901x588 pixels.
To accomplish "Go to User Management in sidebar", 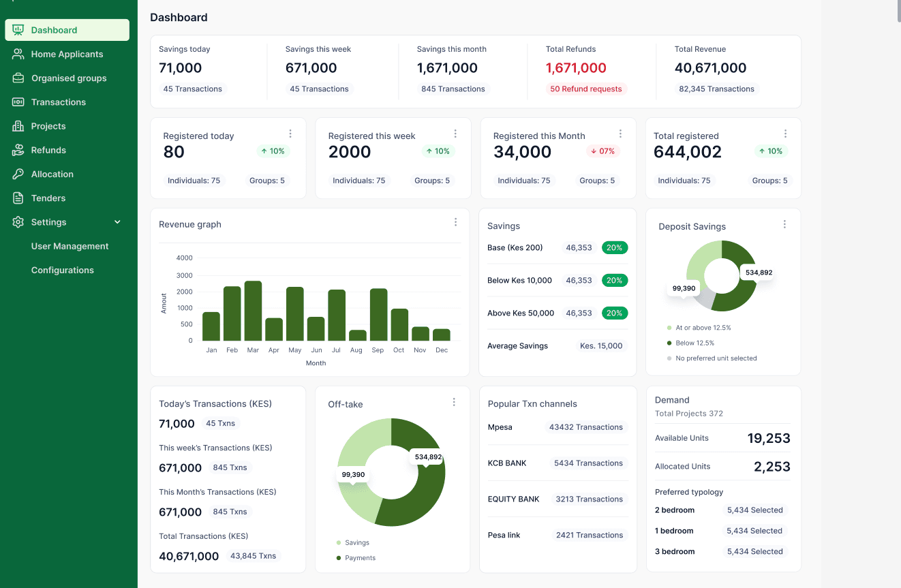I will click(x=70, y=246).
